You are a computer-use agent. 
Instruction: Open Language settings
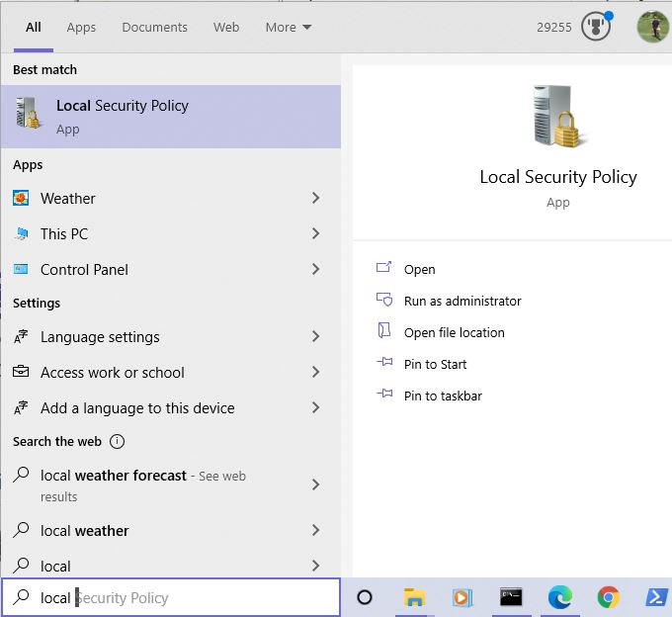tap(171, 337)
